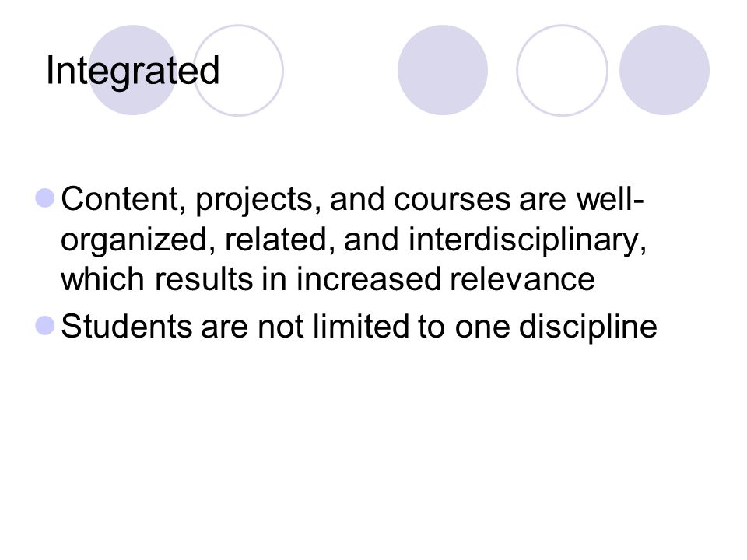
Task: Click the bullet dot before "Students are not"
Action: click(x=45, y=326)
